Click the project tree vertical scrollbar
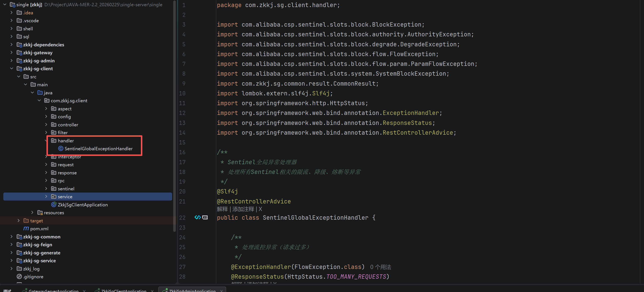The width and height of the screenshot is (644, 292). 174,115
